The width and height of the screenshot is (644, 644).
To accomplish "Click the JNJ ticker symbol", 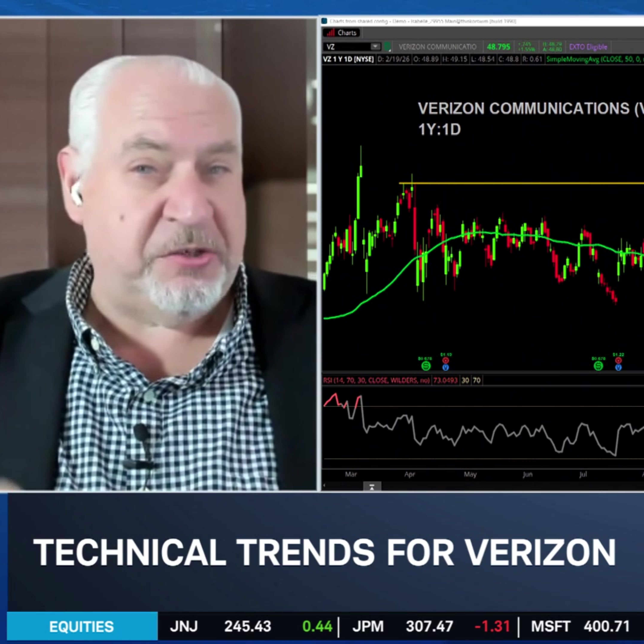I will click(184, 627).
